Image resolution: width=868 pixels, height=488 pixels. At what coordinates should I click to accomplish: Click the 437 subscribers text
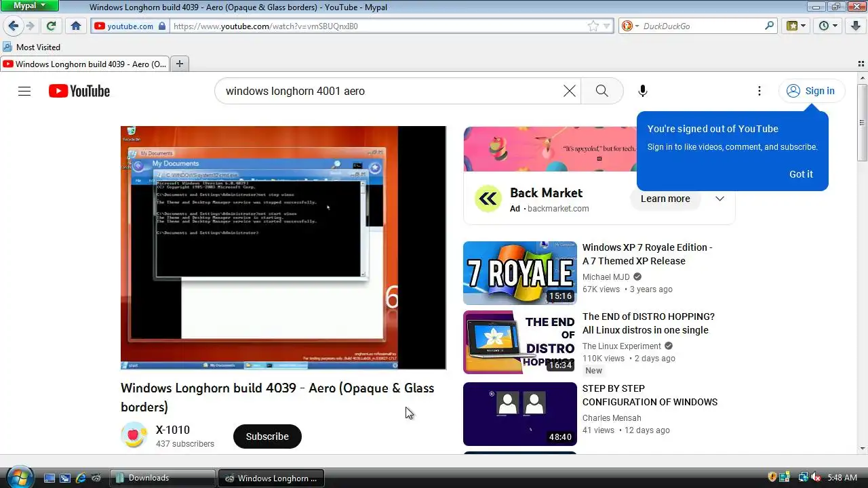[x=185, y=444]
